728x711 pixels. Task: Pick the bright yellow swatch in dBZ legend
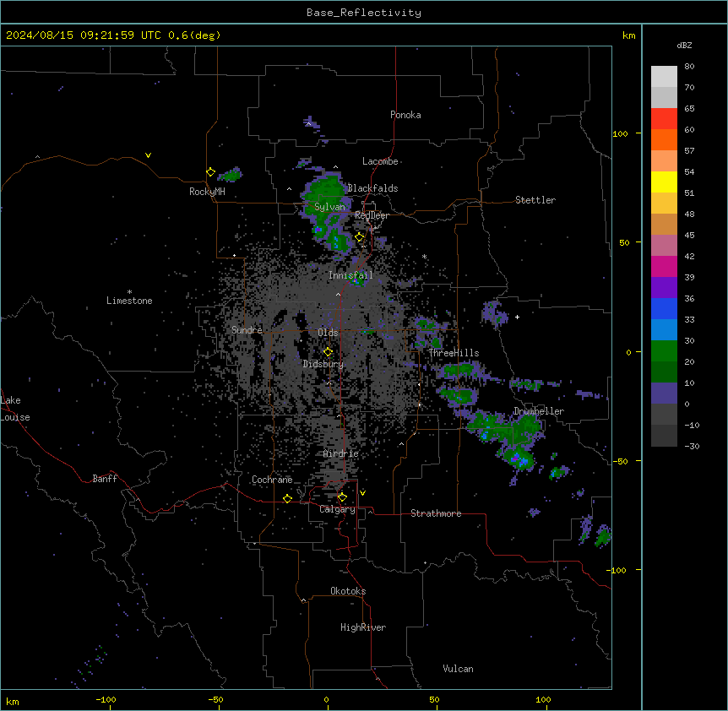click(664, 182)
